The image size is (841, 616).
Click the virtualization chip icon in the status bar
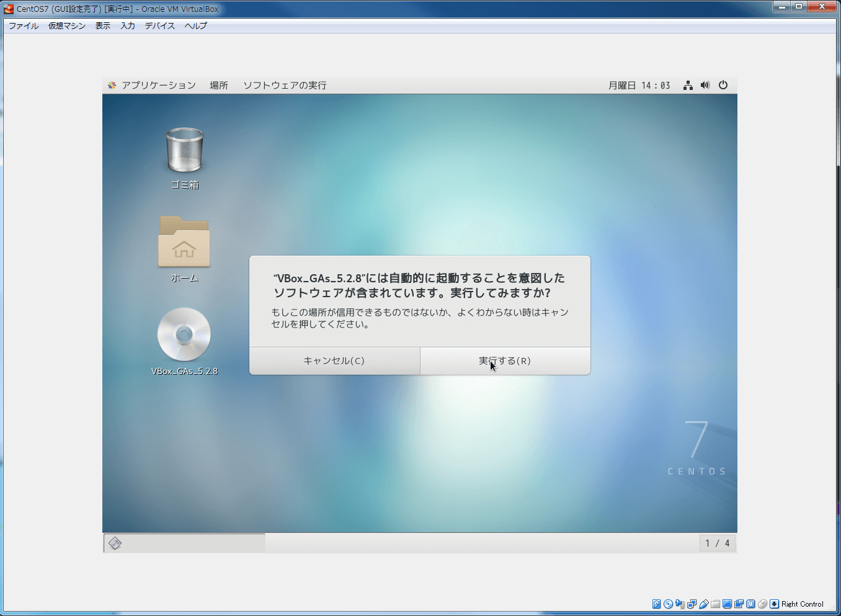click(x=750, y=604)
